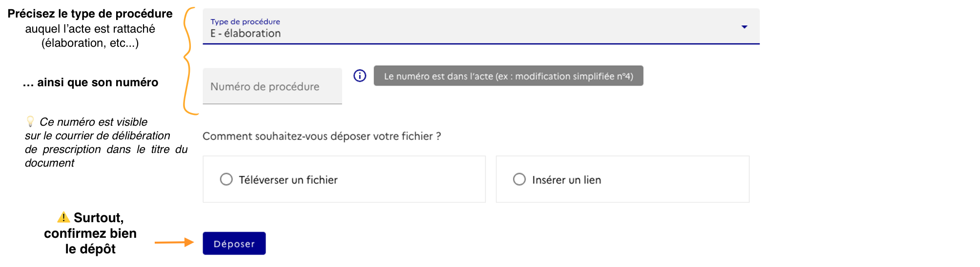
Task: Focus the Numéro de procédure input field
Action: click(272, 87)
